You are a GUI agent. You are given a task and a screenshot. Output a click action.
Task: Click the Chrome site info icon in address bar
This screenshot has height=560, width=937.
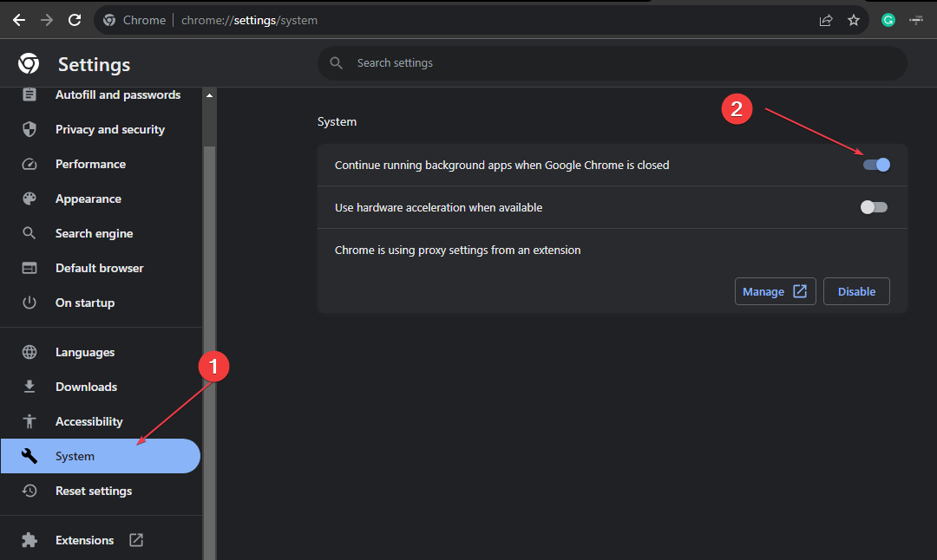tap(109, 20)
